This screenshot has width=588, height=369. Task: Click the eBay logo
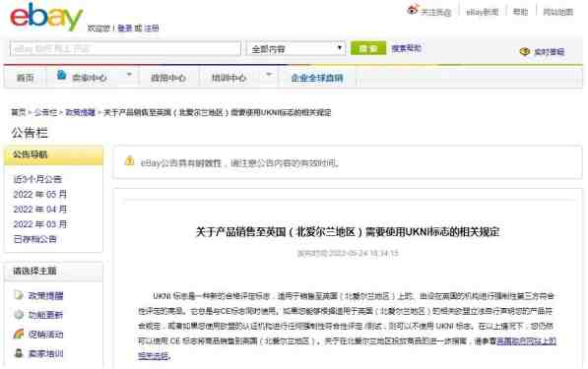pos(45,17)
